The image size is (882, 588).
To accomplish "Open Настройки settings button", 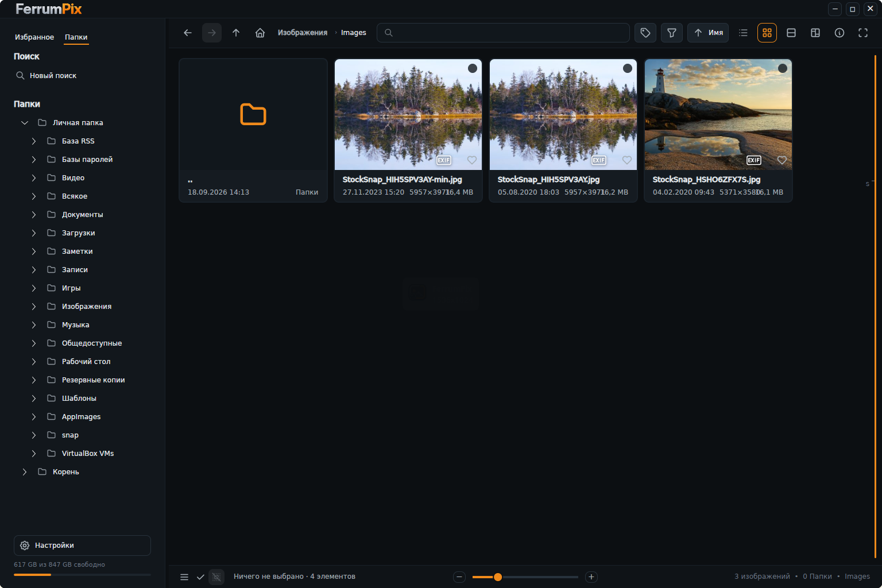I will click(82, 546).
